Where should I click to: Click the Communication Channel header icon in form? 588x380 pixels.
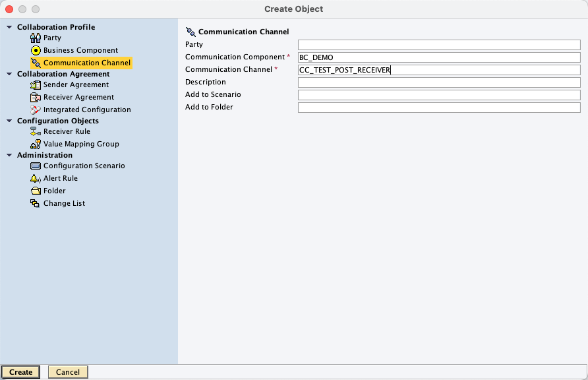pyautogui.click(x=191, y=32)
